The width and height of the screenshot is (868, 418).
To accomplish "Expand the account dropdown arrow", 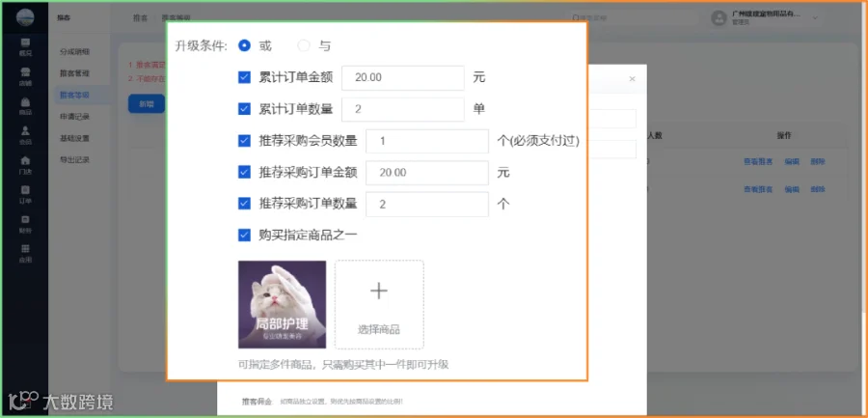I will point(815,18).
